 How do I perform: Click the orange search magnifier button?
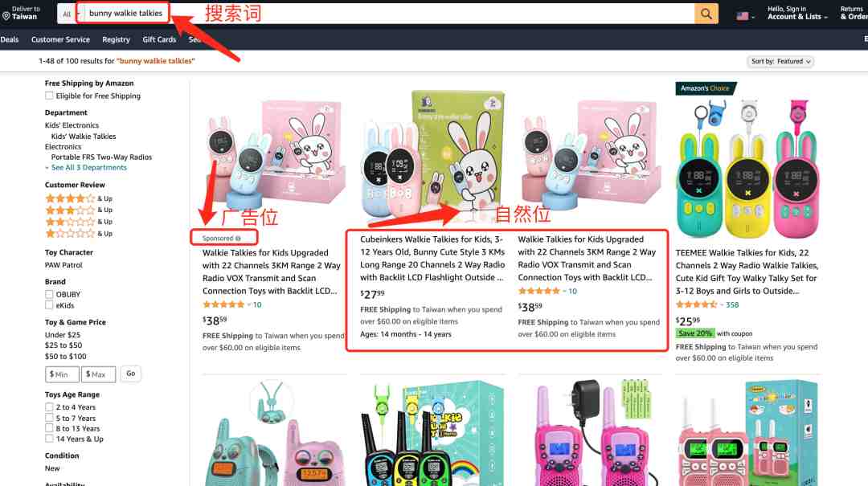[x=706, y=14]
